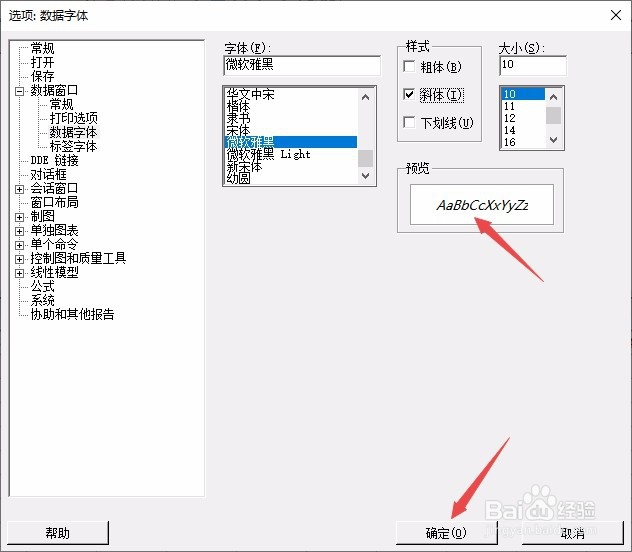Select 制图 tree item label

click(x=42, y=216)
